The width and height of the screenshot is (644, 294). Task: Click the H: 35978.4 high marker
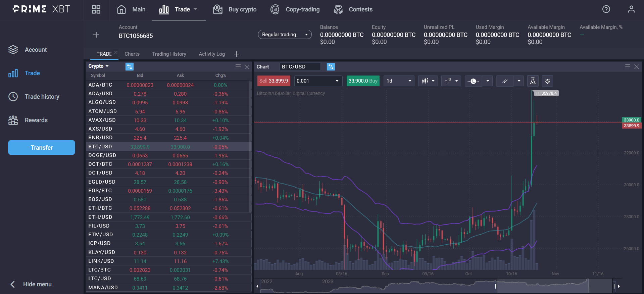(546, 93)
